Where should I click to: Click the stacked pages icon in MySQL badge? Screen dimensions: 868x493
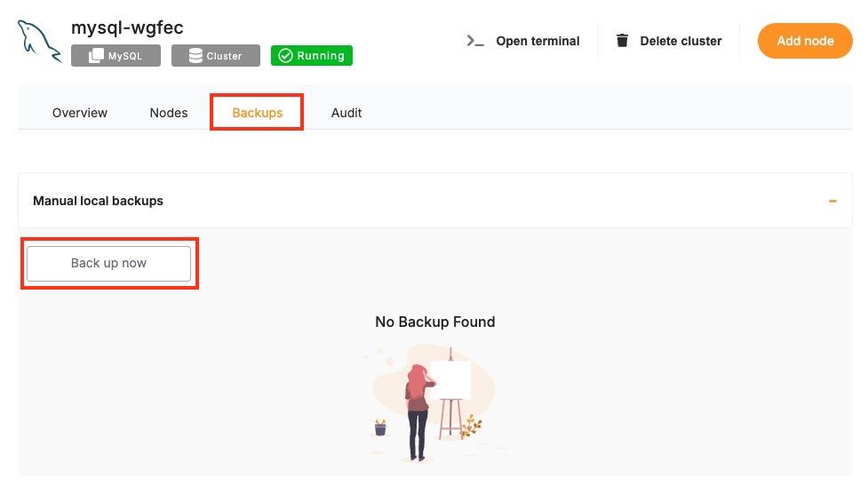(x=96, y=56)
